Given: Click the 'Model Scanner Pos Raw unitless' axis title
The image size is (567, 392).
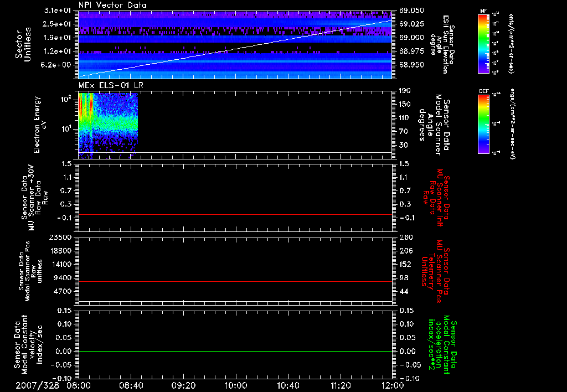Looking at the screenshot, I should click(30, 271).
